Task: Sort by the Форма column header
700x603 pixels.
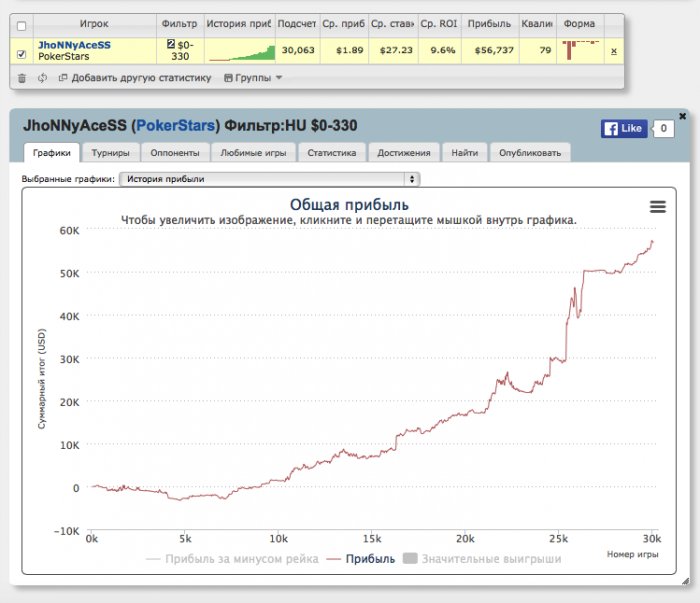Action: 579,24
